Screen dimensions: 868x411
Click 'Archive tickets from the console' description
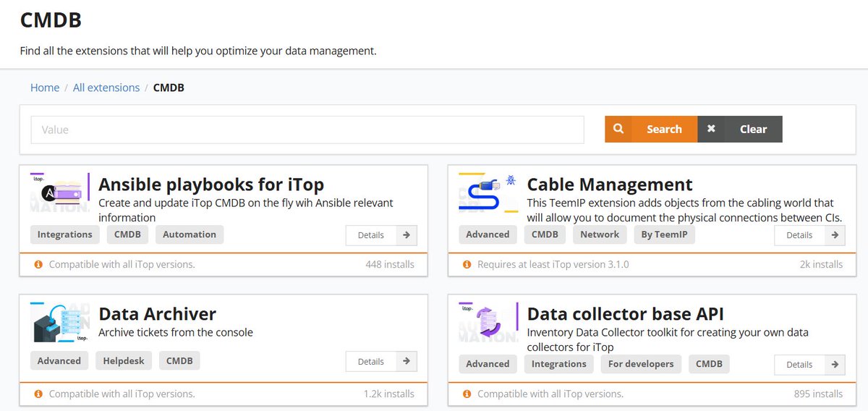coord(176,333)
